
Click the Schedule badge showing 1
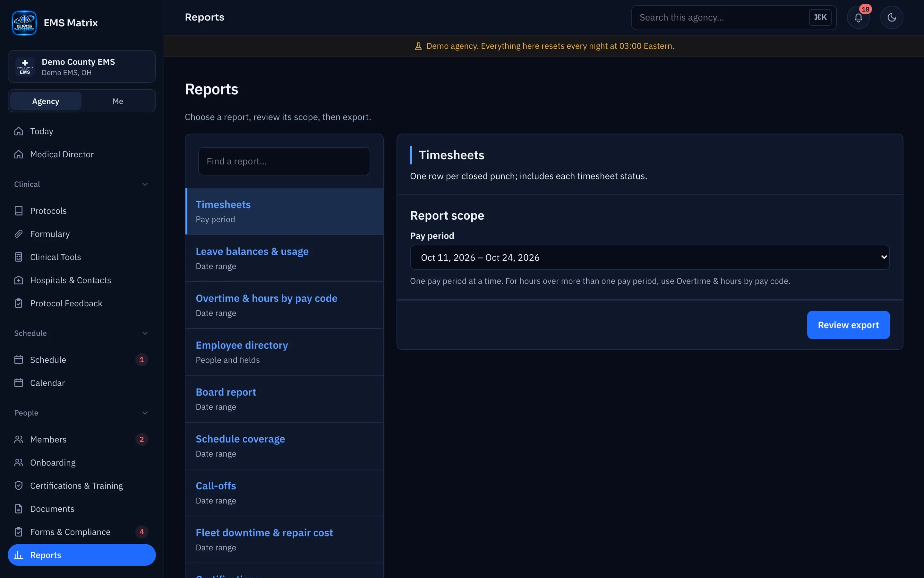click(x=142, y=360)
